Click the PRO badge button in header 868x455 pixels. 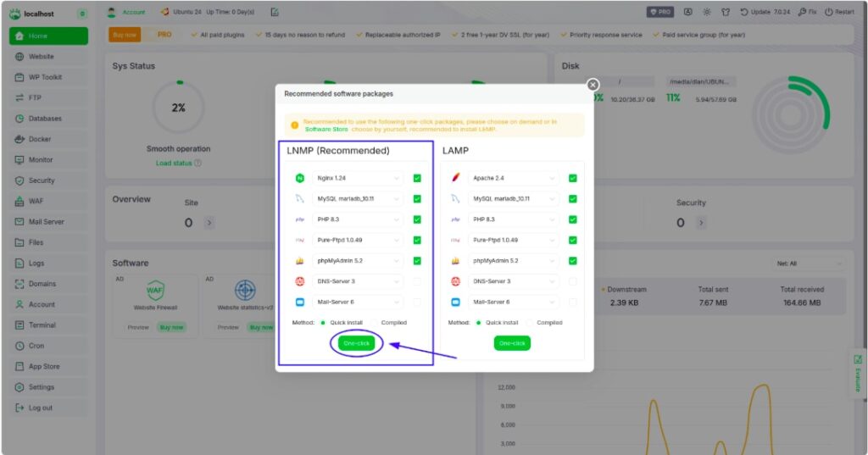[659, 12]
